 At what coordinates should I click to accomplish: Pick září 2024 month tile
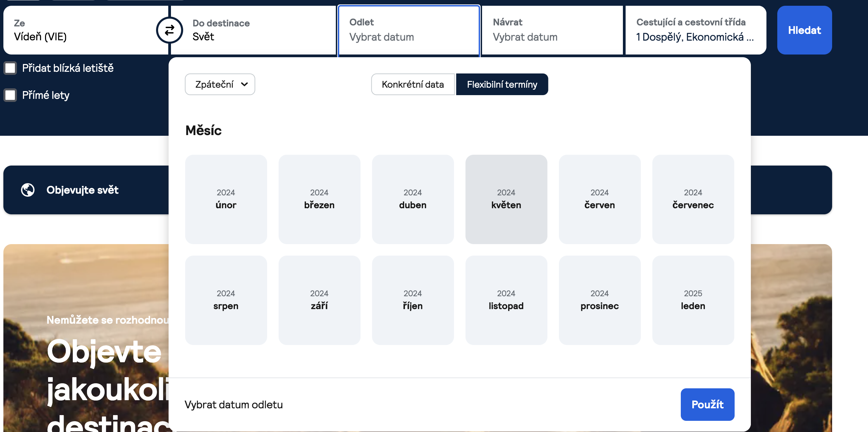click(x=319, y=300)
